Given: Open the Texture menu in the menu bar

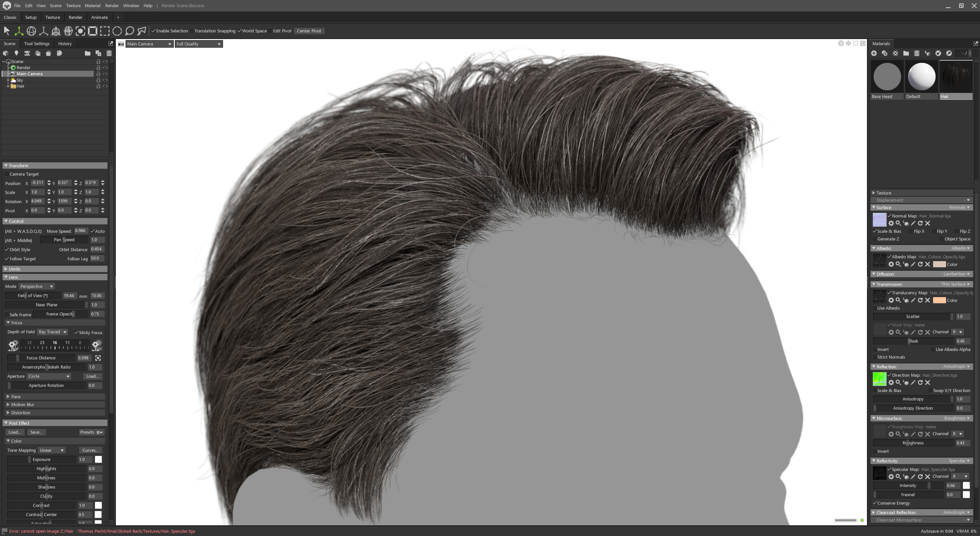Looking at the screenshot, I should (73, 5).
